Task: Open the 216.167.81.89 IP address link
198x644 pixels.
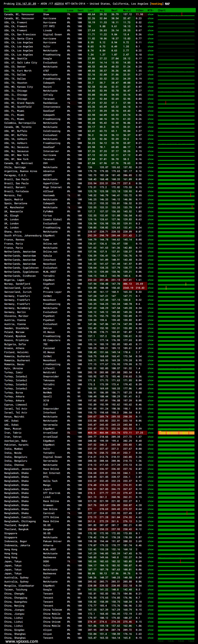Action: 26,4
